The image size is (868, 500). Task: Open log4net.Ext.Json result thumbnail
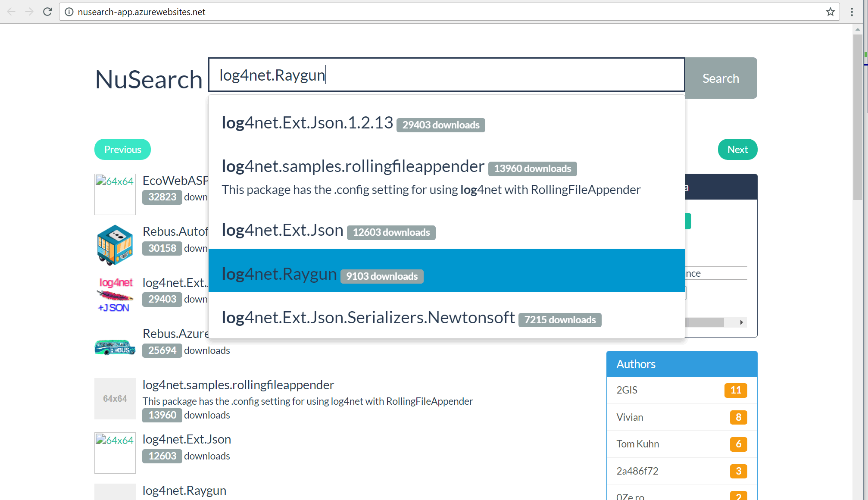pyautogui.click(x=115, y=453)
